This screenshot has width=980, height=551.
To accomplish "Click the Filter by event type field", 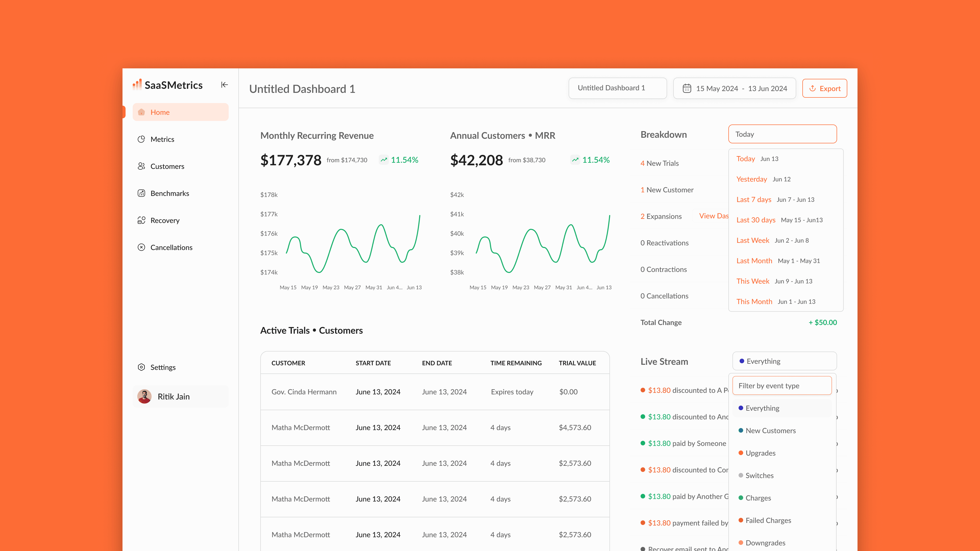I will point(782,386).
